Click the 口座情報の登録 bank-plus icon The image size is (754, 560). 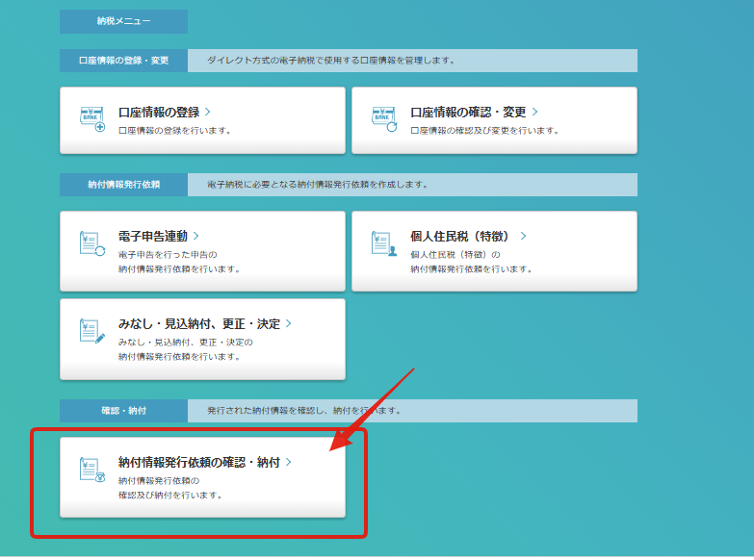(x=92, y=119)
